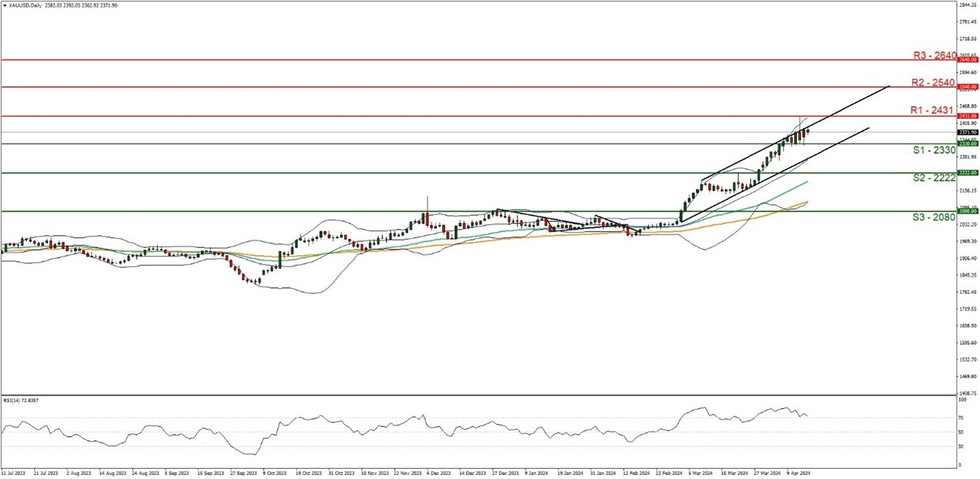Click the RSI(14) indicator label
980x479 pixels.
[x=21, y=400]
